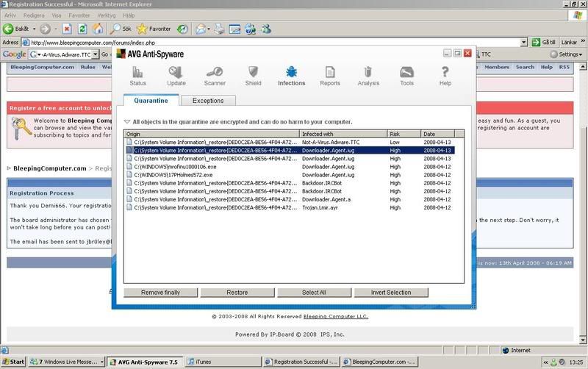Switch to the Exceptions tab
Screen dimensions: 588x369
pos(208,101)
